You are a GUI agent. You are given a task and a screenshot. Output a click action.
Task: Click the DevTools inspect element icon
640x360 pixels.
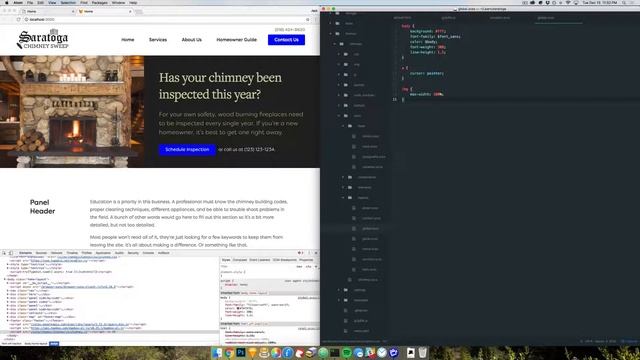4,253
